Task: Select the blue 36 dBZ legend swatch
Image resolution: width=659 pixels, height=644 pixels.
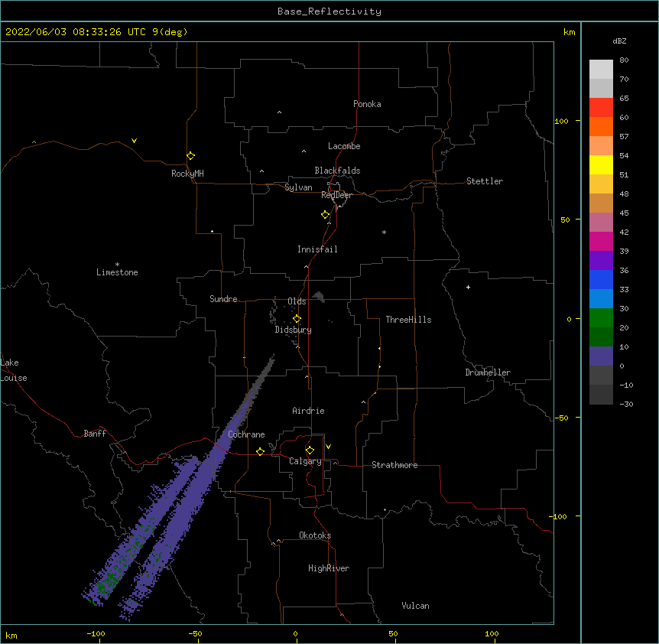Action: (x=601, y=279)
